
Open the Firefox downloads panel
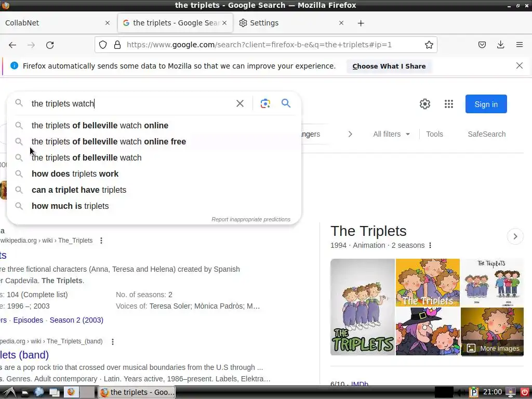click(500, 45)
